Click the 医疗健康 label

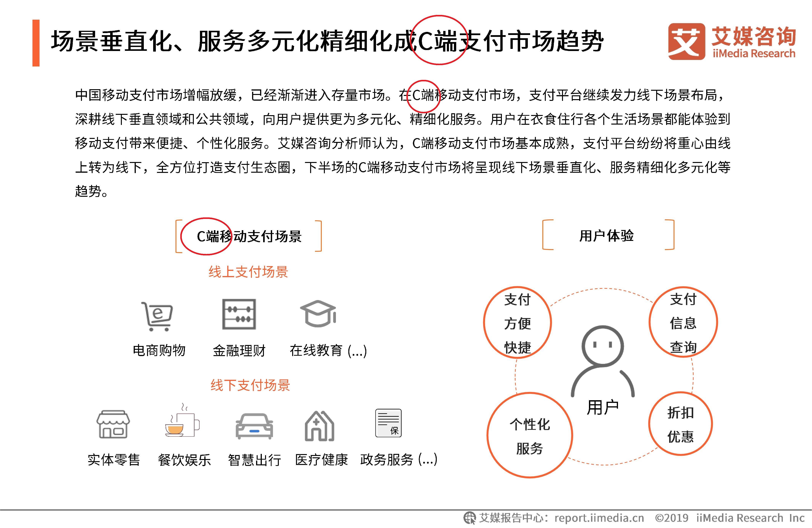[x=321, y=460]
